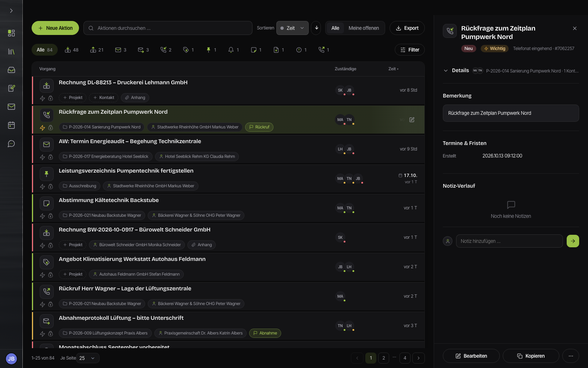Toggle the lock icon on Rechnung DL-88213 row
The image size is (588, 368).
click(51, 98)
